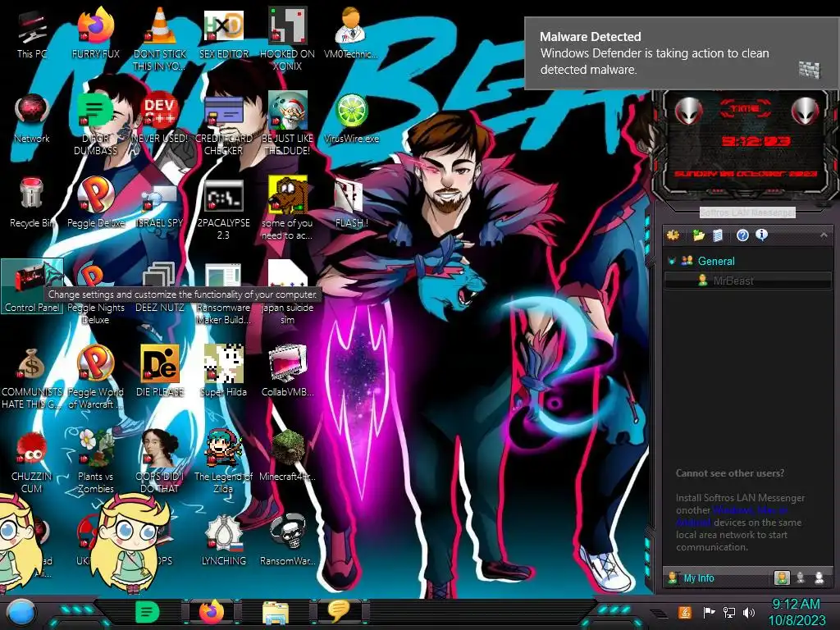Open File Explorer from the taskbar
The height and width of the screenshot is (630, 840).
276,612
